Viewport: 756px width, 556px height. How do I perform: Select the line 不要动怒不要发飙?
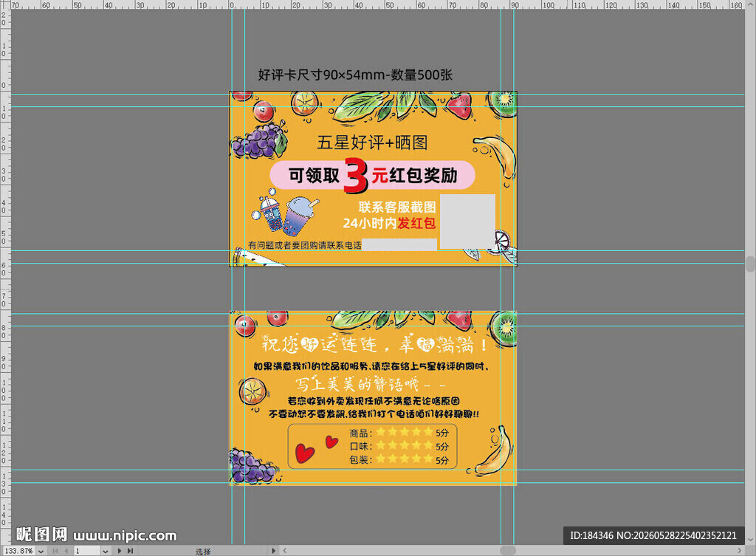[x=374, y=414]
